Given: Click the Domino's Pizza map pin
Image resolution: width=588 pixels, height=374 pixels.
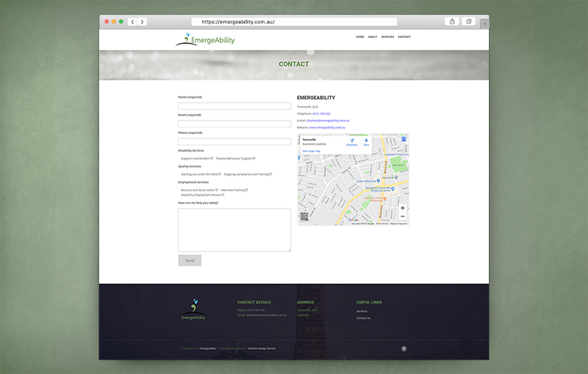Looking at the screenshot, I should pyautogui.click(x=385, y=198).
